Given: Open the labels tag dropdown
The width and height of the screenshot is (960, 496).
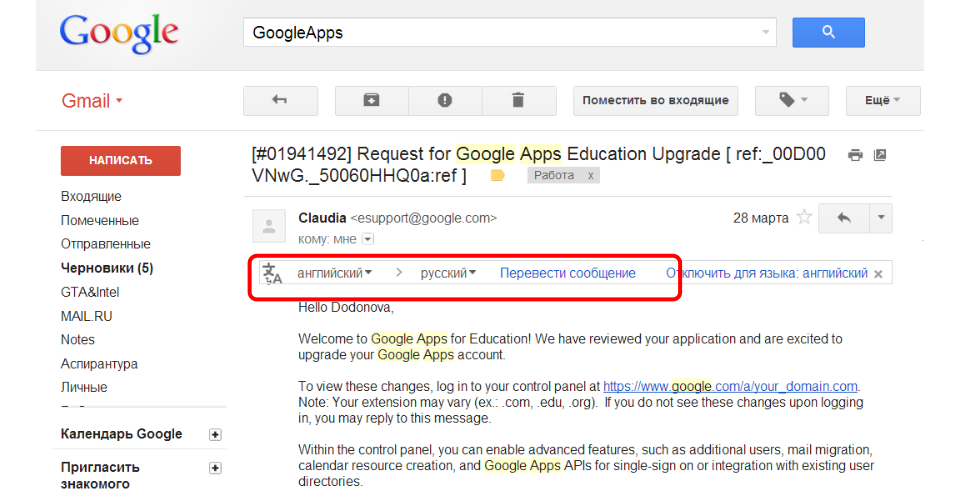Looking at the screenshot, I should [x=792, y=100].
